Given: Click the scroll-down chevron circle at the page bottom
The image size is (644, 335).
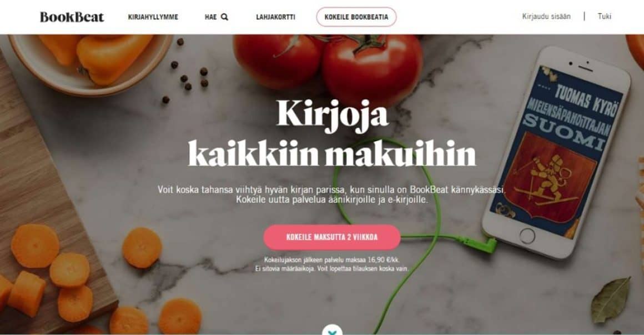Looking at the screenshot, I should [332, 329].
